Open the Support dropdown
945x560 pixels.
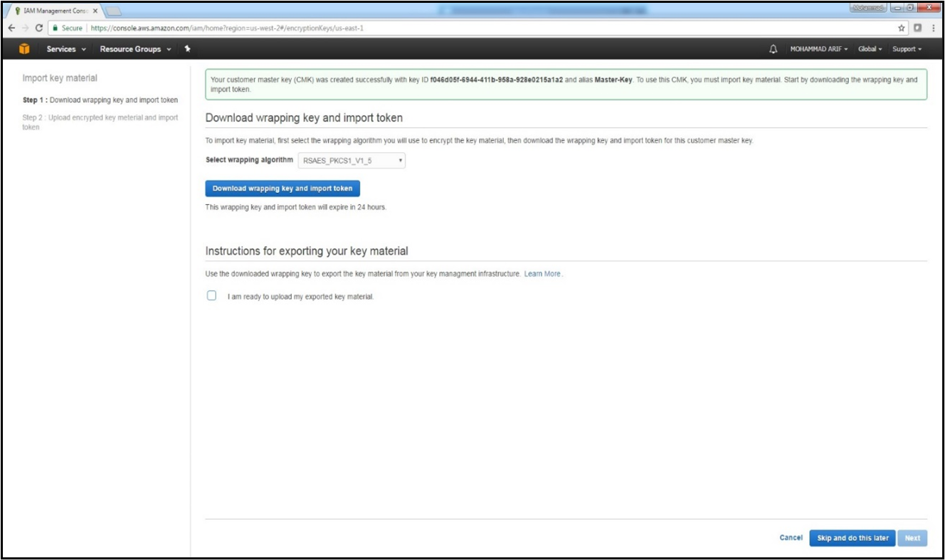pyautogui.click(x=907, y=49)
